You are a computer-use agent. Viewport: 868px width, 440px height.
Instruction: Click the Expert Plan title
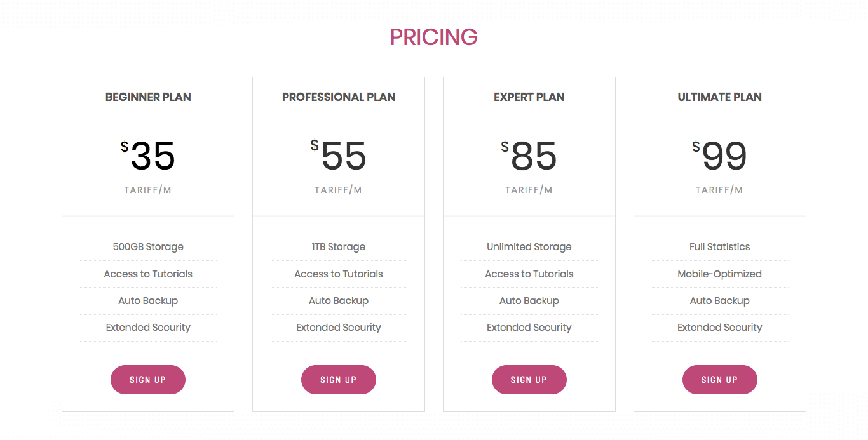(x=529, y=97)
